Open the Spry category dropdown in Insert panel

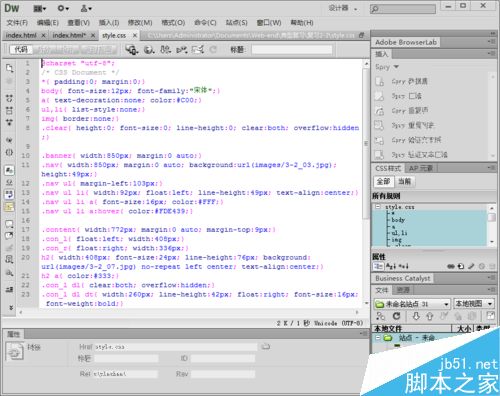pos(387,67)
